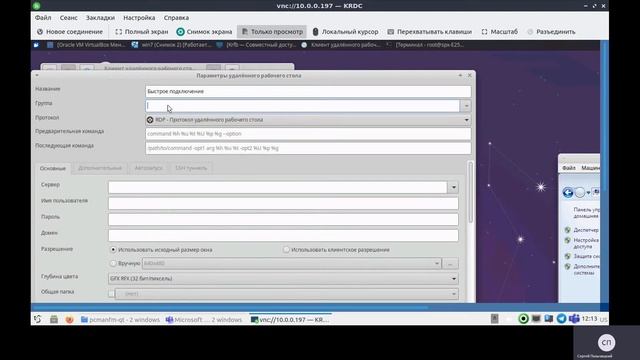Select Использовать исходный размер окна radio
The height and width of the screenshot is (360, 640).
click(113, 249)
